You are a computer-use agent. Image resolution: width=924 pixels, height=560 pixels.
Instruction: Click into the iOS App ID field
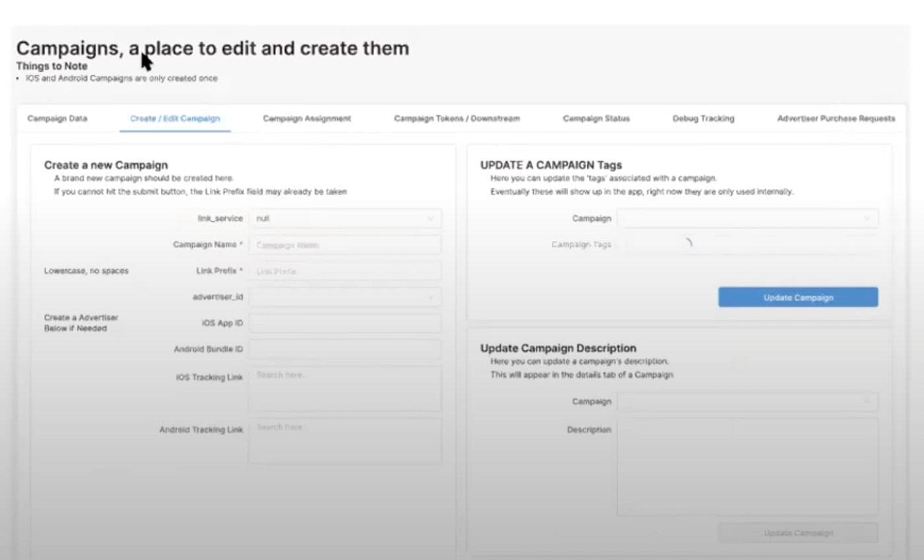(345, 323)
